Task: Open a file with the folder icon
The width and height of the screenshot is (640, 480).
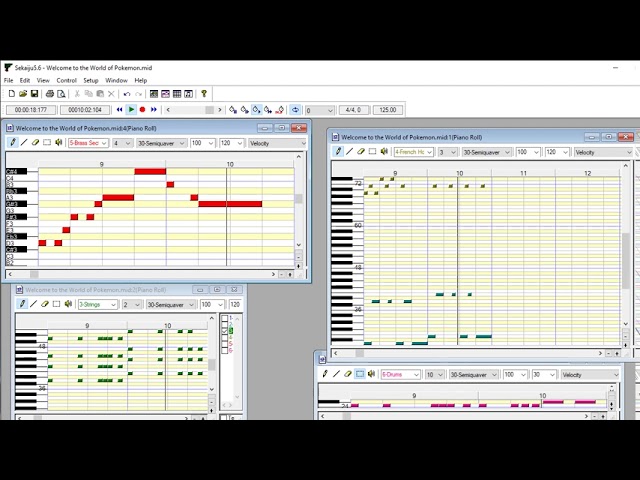Action: pyautogui.click(x=23, y=94)
